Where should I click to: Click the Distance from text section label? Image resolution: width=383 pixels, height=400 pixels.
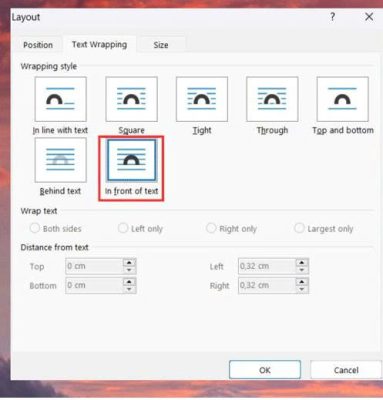point(54,247)
